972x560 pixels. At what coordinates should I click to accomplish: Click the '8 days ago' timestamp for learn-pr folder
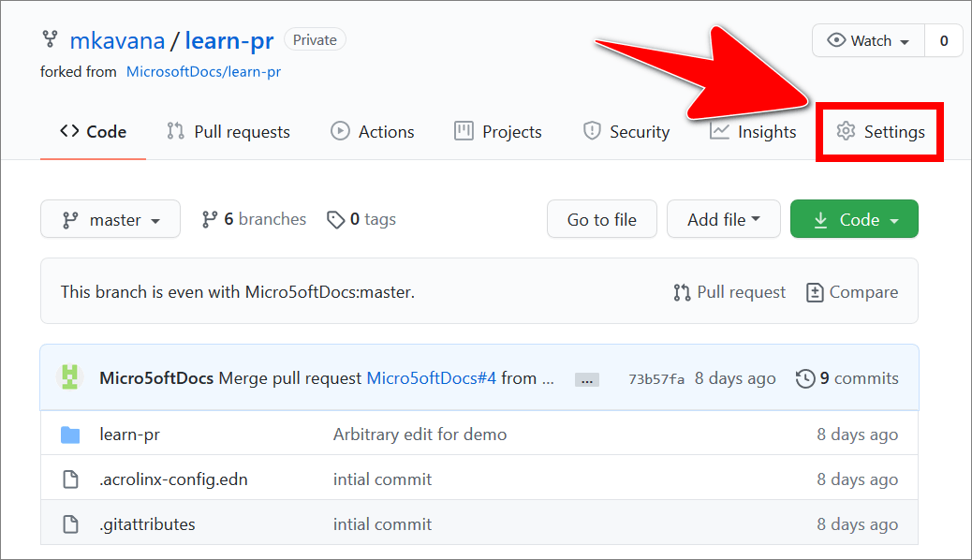click(x=858, y=435)
